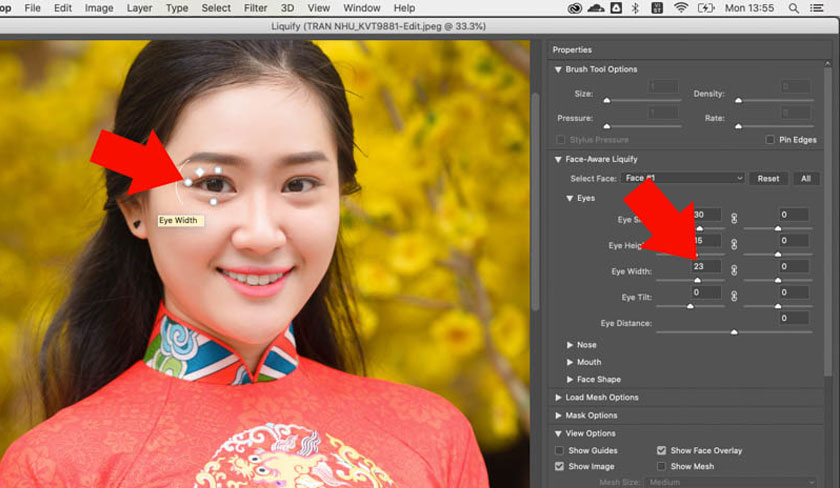
Task: Click the Reset button for face
Action: (768, 178)
